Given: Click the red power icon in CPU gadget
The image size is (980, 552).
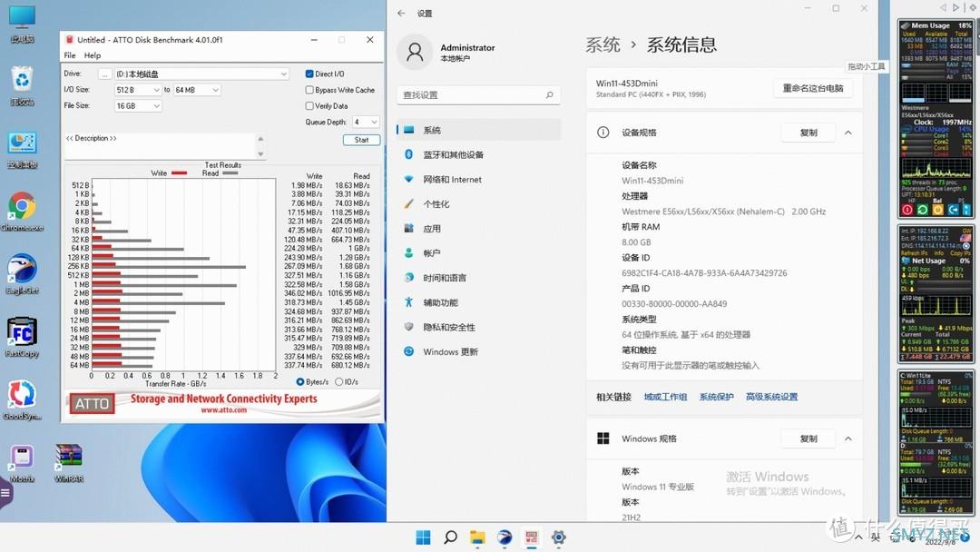Looking at the screenshot, I should 907,210.
